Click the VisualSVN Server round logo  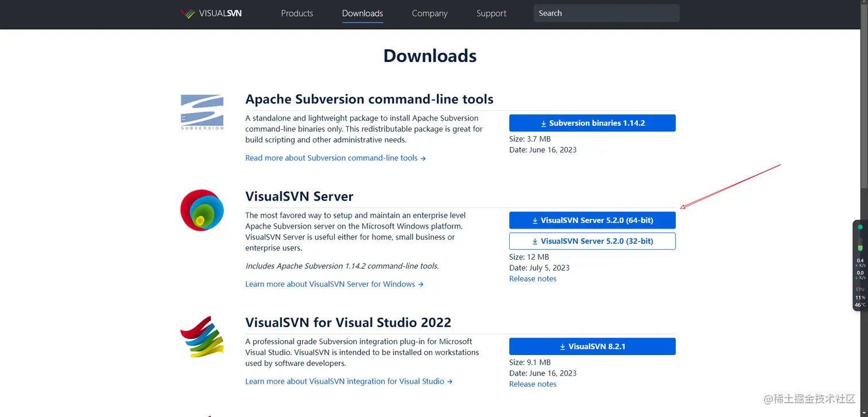click(x=202, y=210)
